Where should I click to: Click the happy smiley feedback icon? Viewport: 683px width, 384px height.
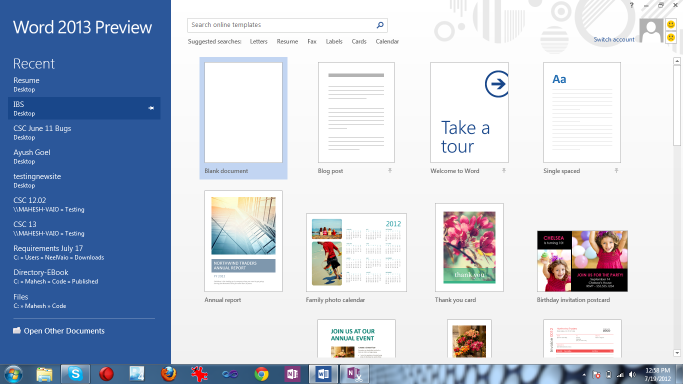(x=671, y=24)
